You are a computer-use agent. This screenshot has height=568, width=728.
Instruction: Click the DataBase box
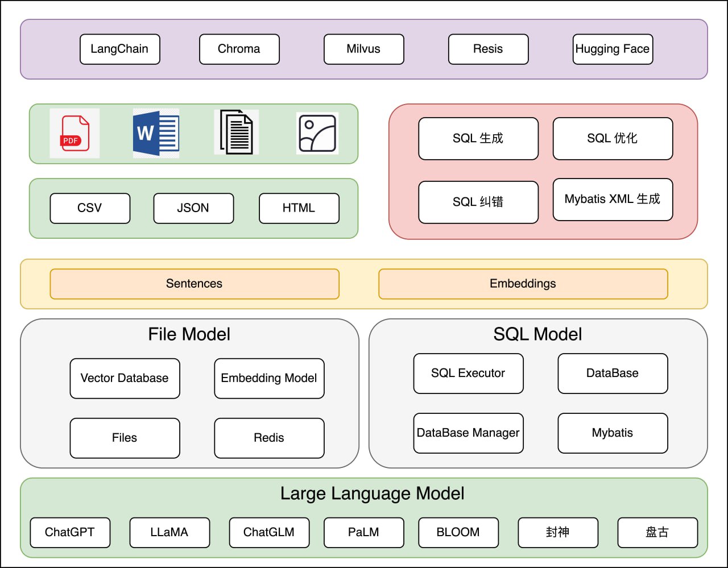(613, 374)
